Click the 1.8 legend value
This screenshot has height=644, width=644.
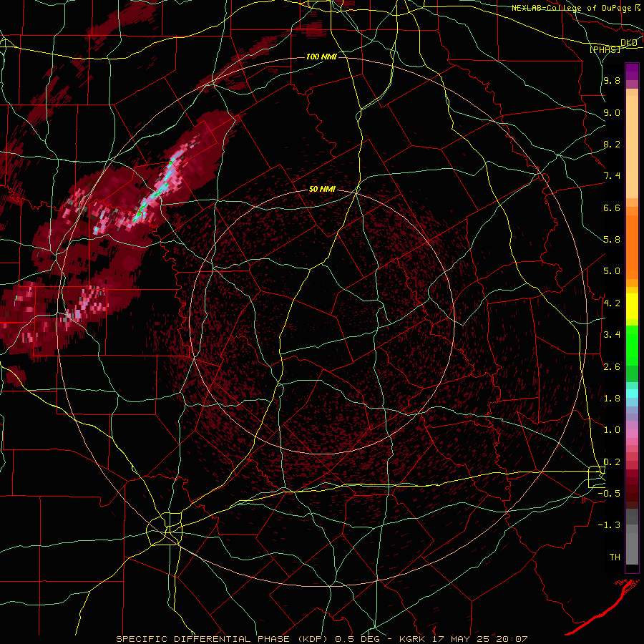(612, 399)
